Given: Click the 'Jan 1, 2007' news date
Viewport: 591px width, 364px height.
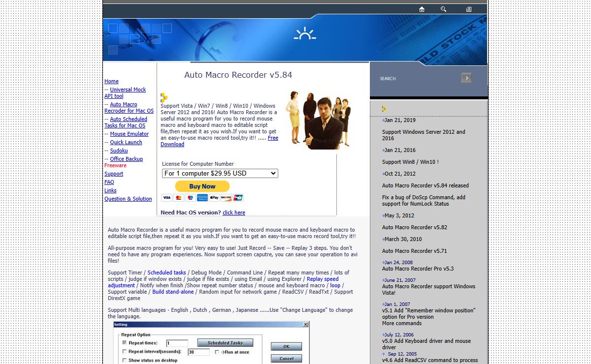Looking at the screenshot, I should pyautogui.click(x=397, y=304).
